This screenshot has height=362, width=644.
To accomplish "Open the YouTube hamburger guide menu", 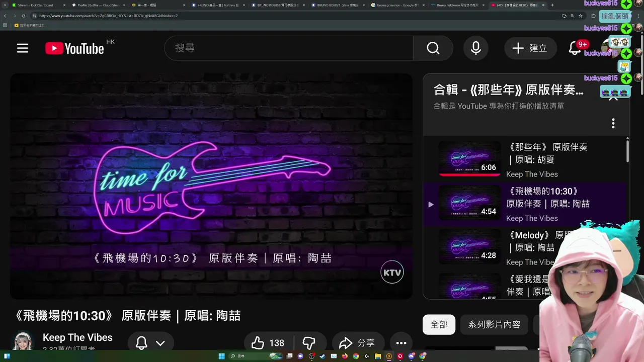I will point(23,48).
